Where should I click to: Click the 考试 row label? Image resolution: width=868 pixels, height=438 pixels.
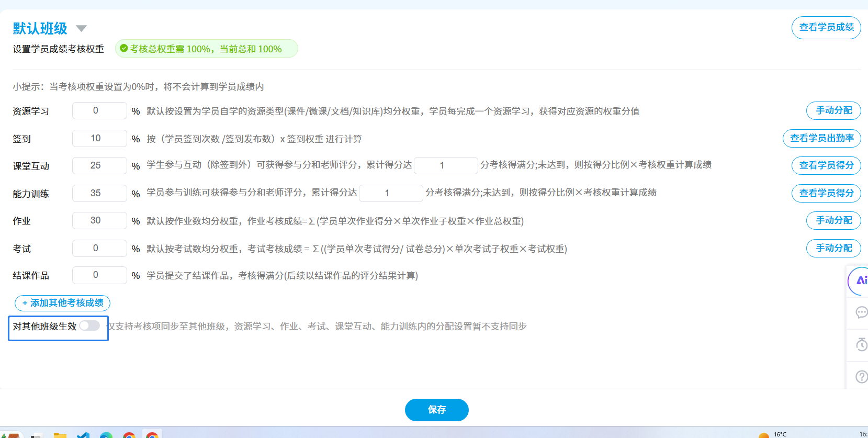click(22, 249)
